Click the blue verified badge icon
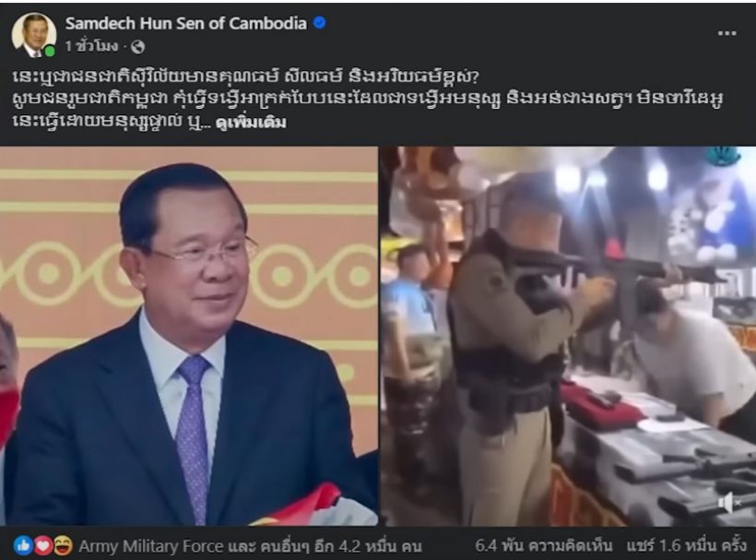The image size is (756, 560). click(319, 23)
